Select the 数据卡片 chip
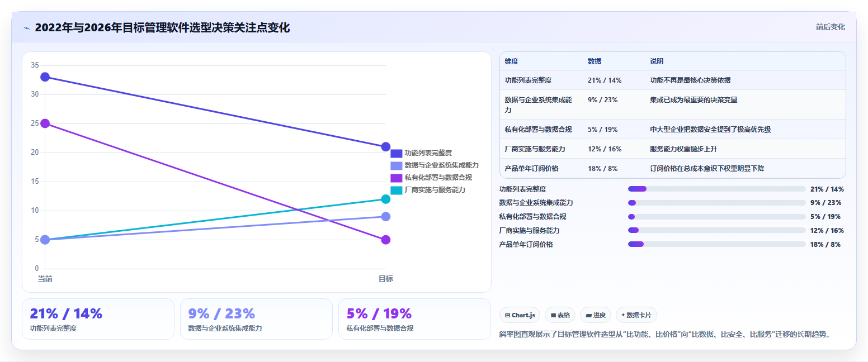This screenshot has width=868, height=362. 636,315
